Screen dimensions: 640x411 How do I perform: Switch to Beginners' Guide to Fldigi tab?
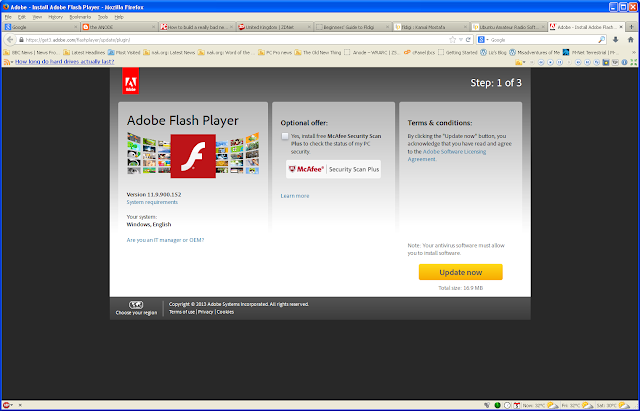coord(353,27)
